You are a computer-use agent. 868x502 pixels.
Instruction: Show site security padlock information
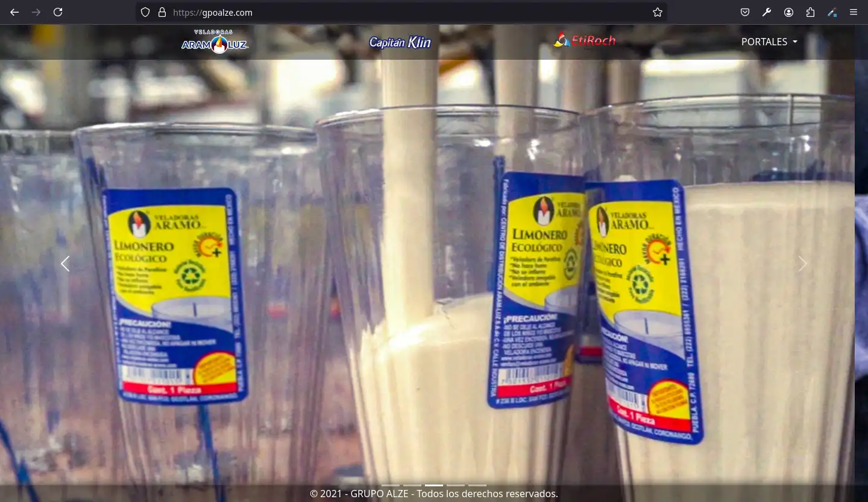162,12
